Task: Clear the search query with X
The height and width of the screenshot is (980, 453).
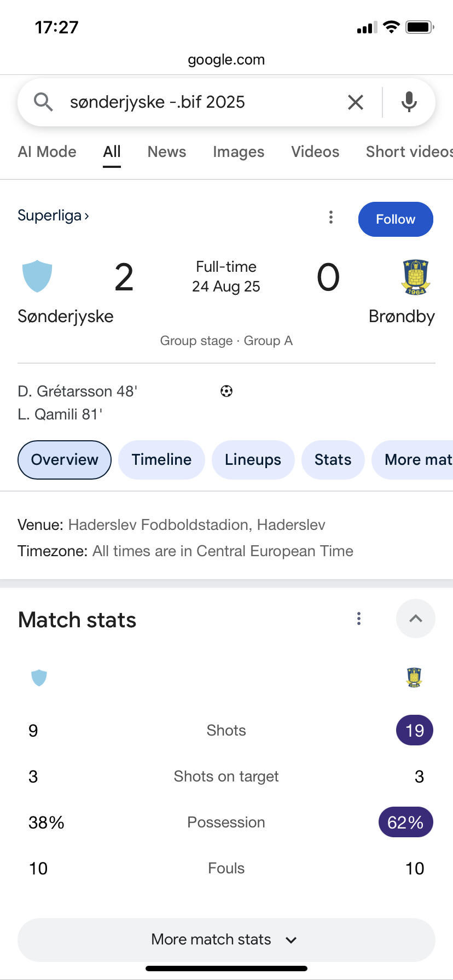Action: point(356,102)
